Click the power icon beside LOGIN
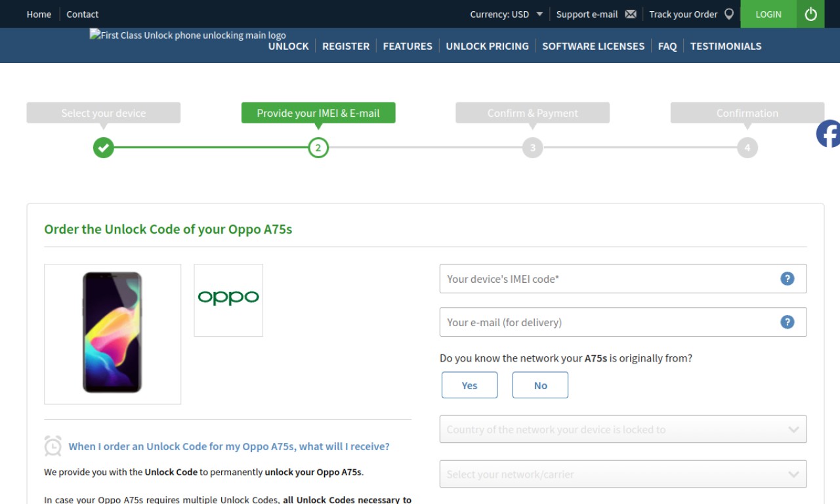Image resolution: width=840 pixels, height=504 pixels. tap(810, 14)
